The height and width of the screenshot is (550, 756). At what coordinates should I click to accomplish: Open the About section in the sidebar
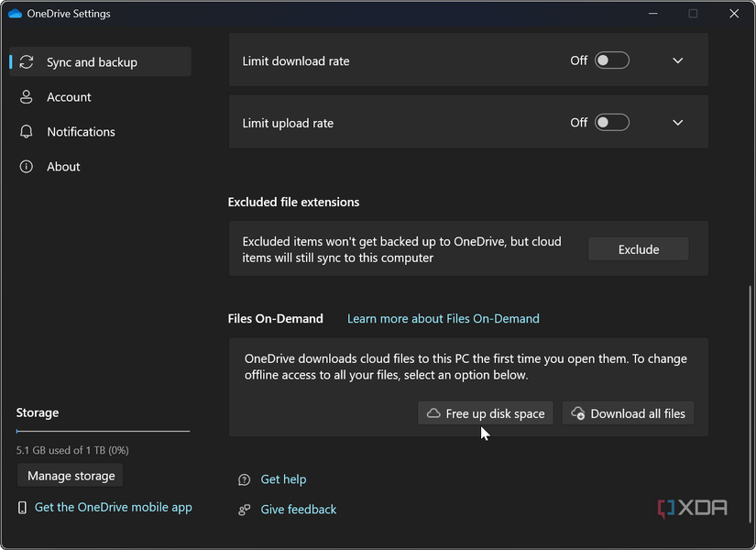(63, 166)
